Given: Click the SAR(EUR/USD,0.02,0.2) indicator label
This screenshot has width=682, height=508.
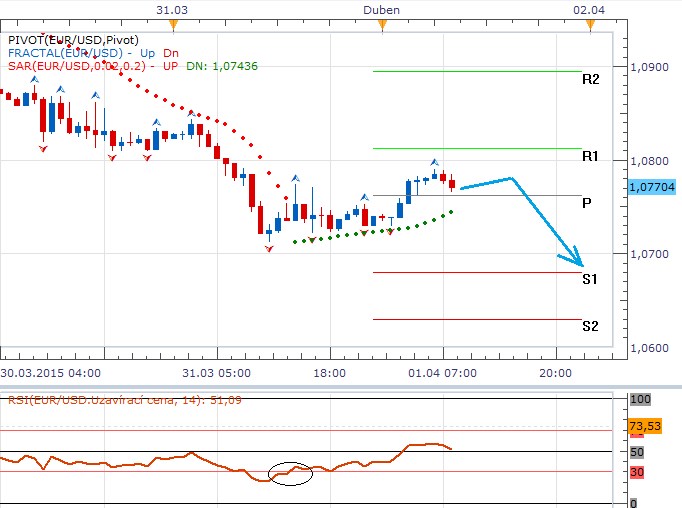Looking at the screenshot, I should point(77,65).
